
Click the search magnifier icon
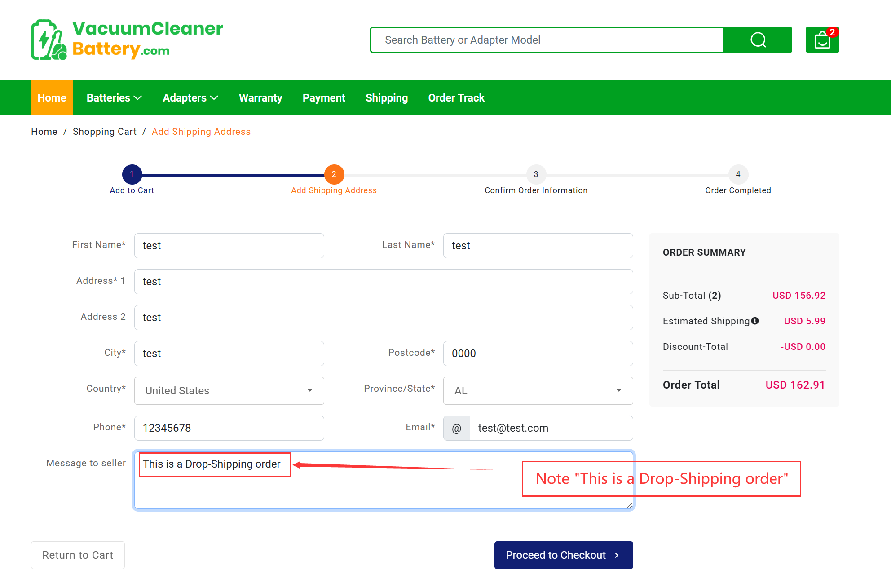pyautogui.click(x=758, y=40)
